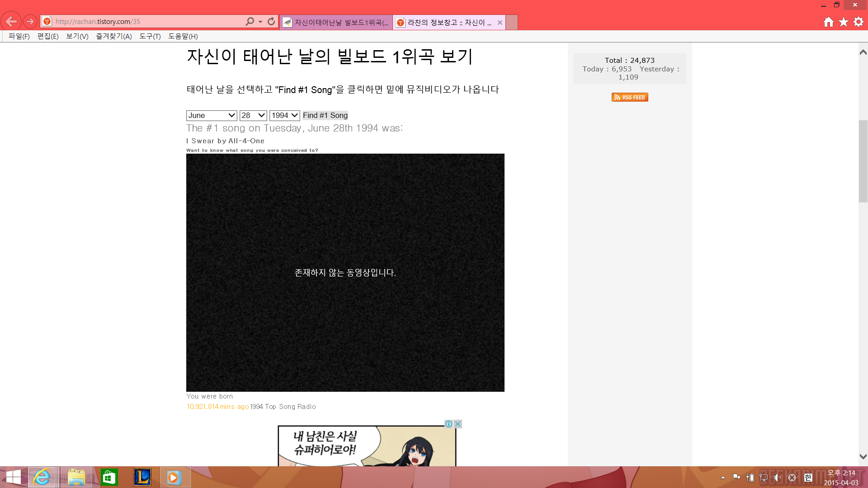Focus the rachan.tistory.com address field
Screen dimensions: 868x488
tap(149, 21)
